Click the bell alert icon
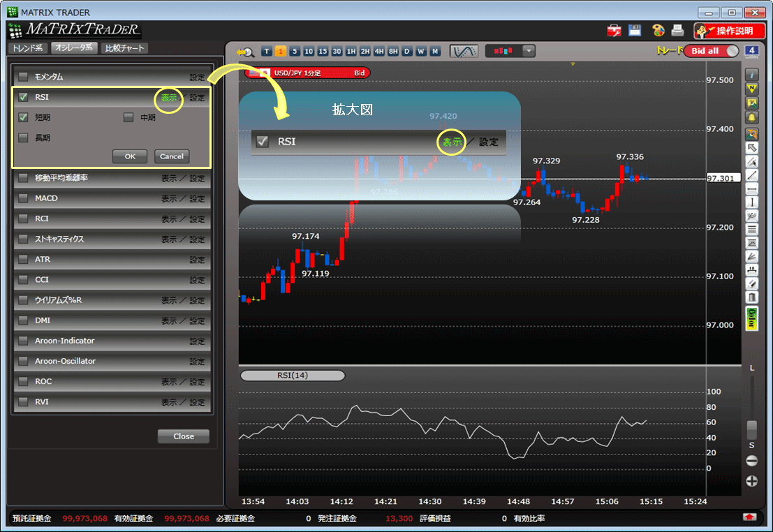This screenshot has width=773, height=532. [x=752, y=117]
